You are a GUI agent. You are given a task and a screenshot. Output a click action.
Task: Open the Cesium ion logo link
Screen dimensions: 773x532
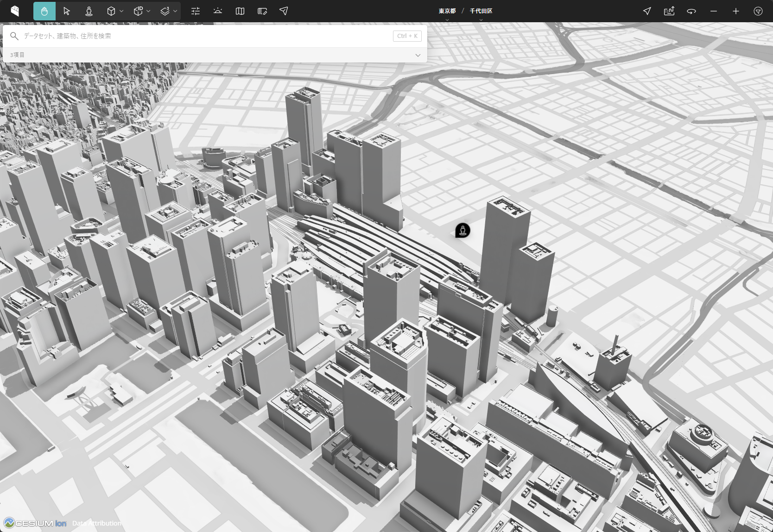36,523
